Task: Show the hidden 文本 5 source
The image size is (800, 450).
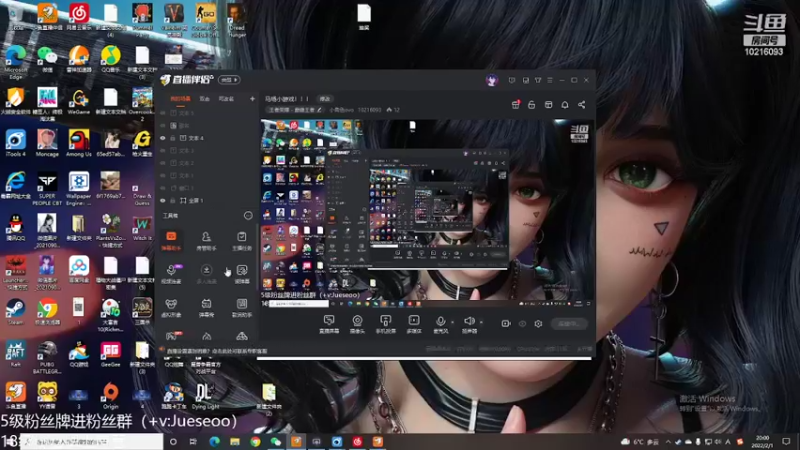Action: click(163, 113)
